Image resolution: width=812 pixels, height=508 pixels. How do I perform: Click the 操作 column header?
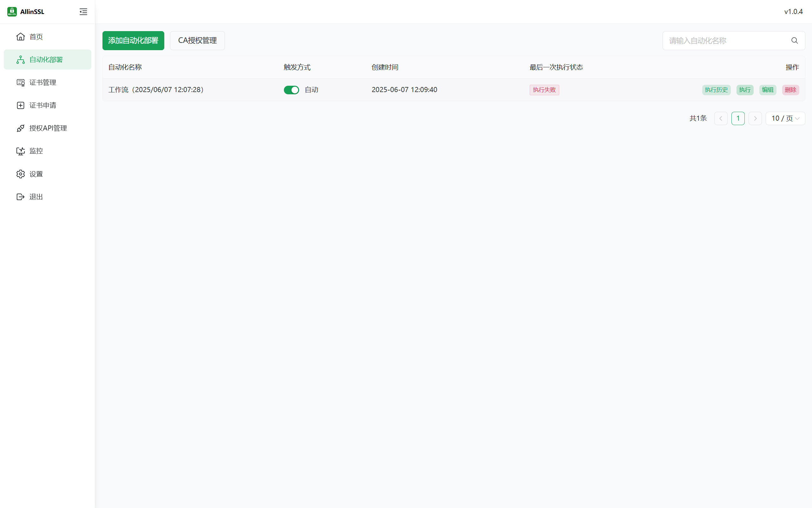(x=792, y=67)
